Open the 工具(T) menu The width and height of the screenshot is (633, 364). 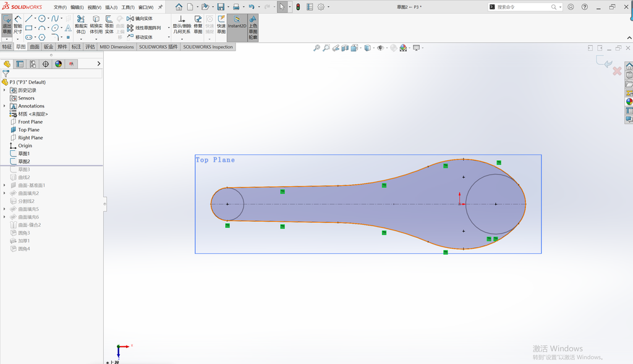[x=128, y=7]
